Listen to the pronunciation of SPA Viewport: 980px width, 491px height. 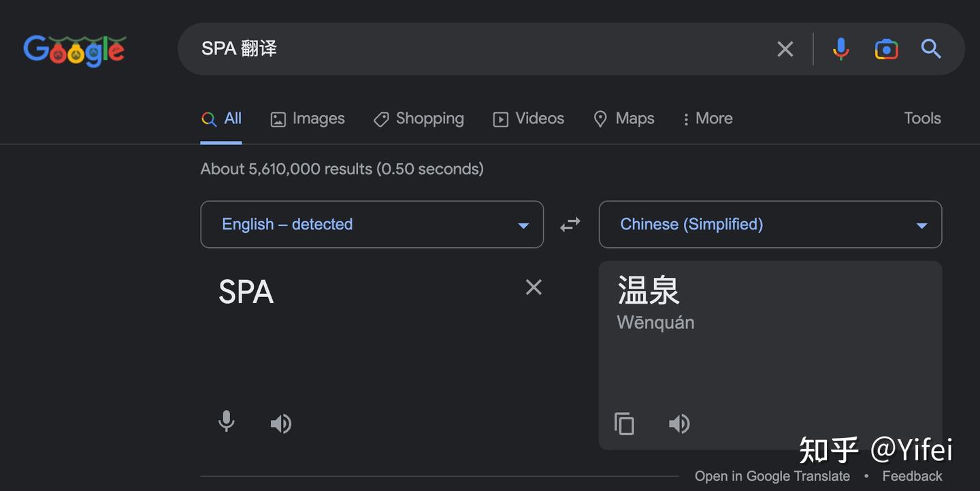pyautogui.click(x=281, y=423)
